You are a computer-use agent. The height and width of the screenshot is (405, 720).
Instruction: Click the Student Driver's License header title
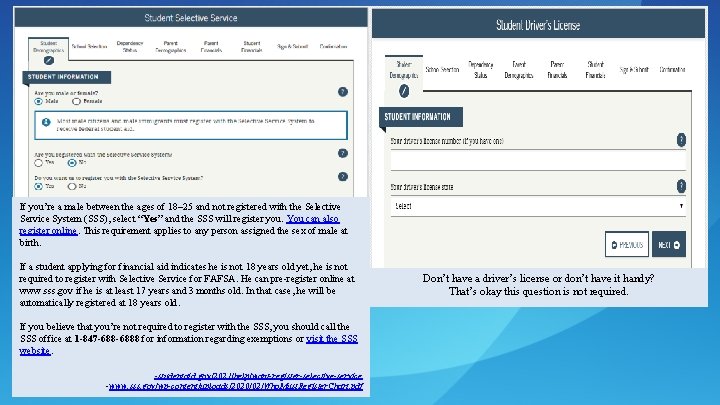[x=538, y=25]
